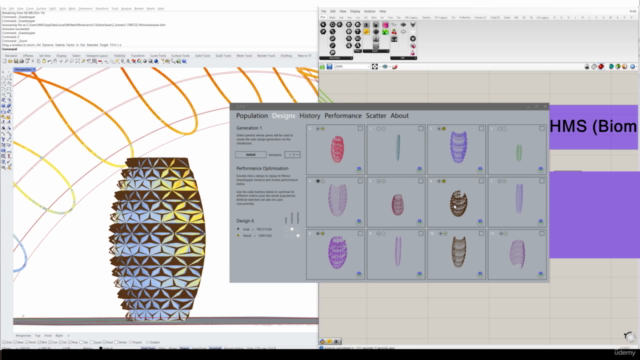Click the green Open File icon in Grasshopper toolbar
Image resolution: width=640 pixels, height=360 pixels.
pyautogui.click(x=322, y=67)
